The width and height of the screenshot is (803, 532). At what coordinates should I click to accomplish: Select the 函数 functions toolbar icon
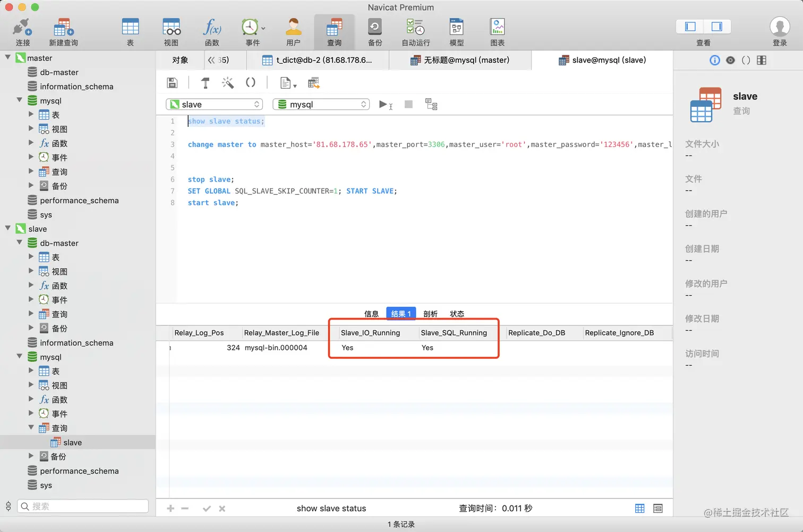click(212, 32)
